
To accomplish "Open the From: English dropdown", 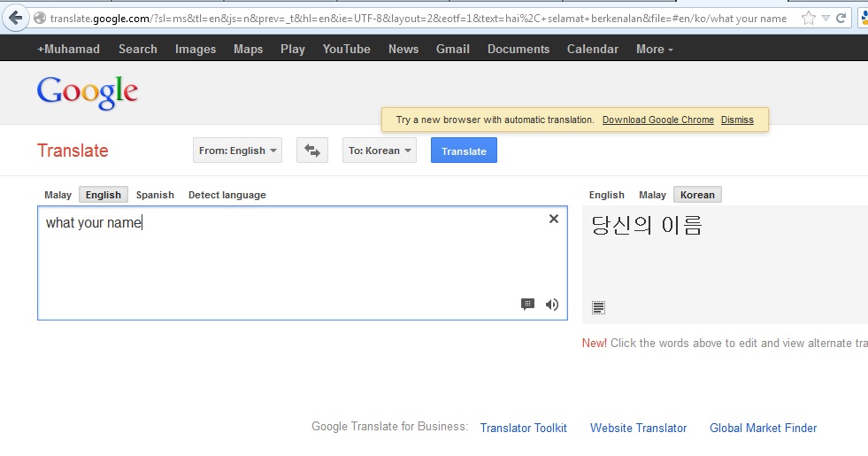I will [x=237, y=151].
